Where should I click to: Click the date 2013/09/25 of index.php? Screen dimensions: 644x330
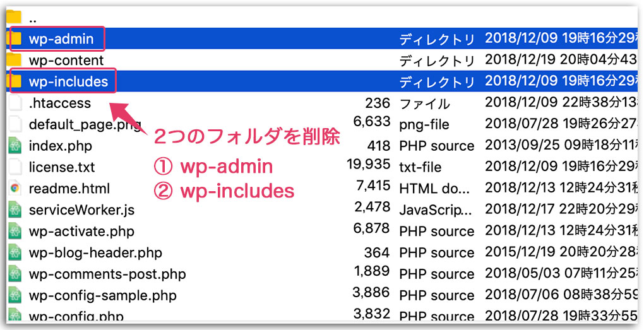[x=521, y=144]
